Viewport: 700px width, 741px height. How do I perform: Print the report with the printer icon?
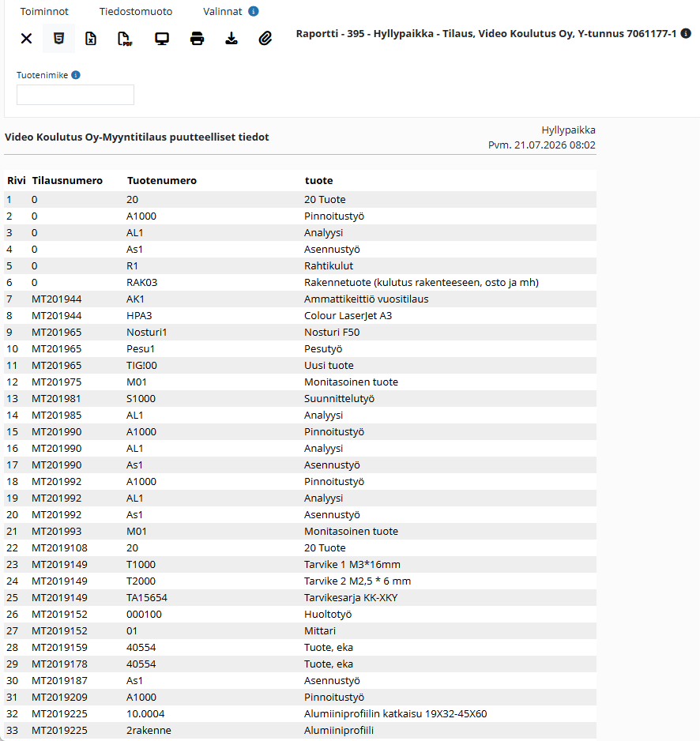point(197,38)
